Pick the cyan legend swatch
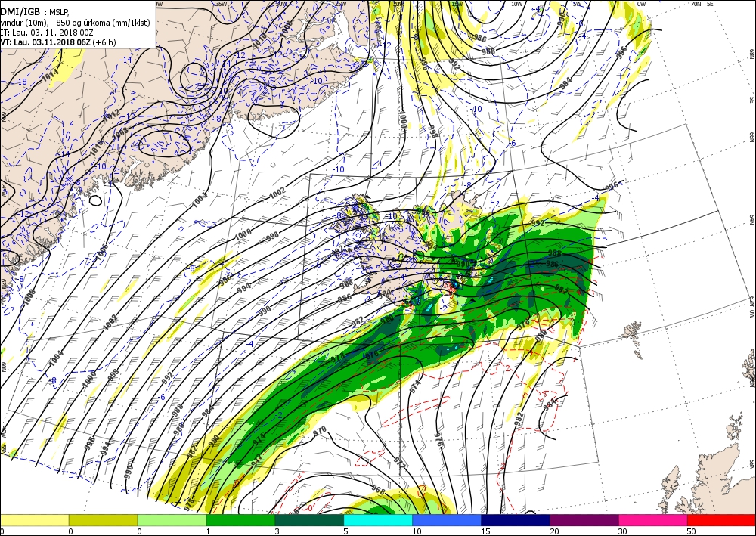756x536 pixels. (378, 520)
